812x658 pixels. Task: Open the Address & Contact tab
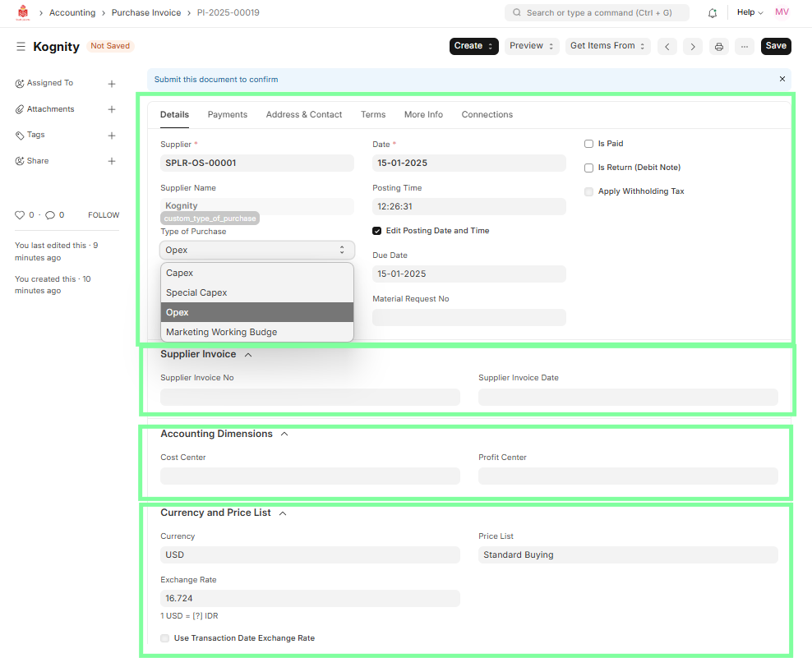pos(304,115)
